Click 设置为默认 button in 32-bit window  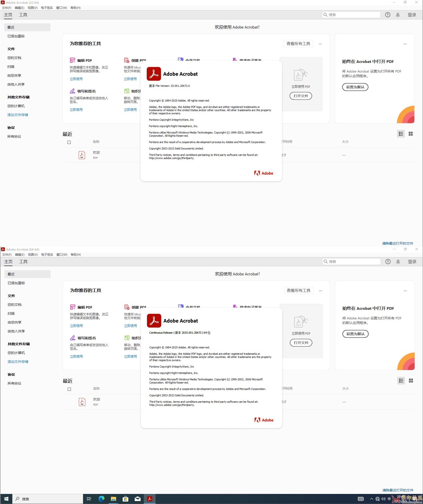click(x=355, y=87)
